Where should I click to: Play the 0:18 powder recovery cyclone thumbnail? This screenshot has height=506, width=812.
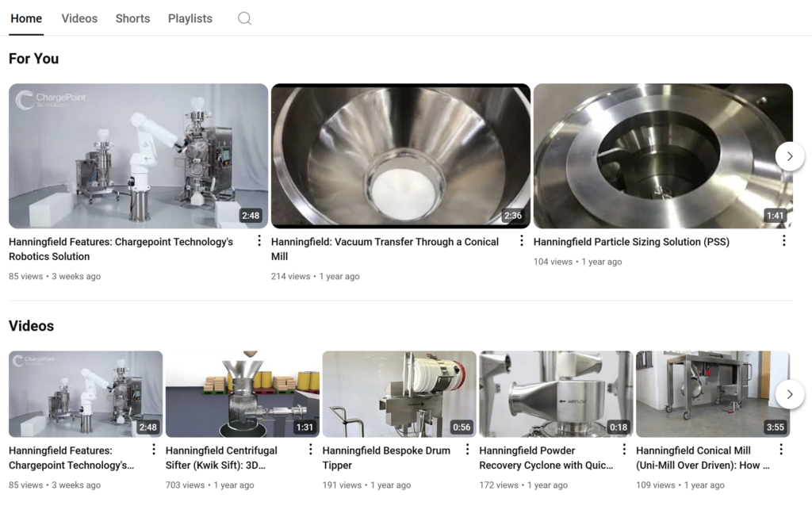tap(556, 394)
